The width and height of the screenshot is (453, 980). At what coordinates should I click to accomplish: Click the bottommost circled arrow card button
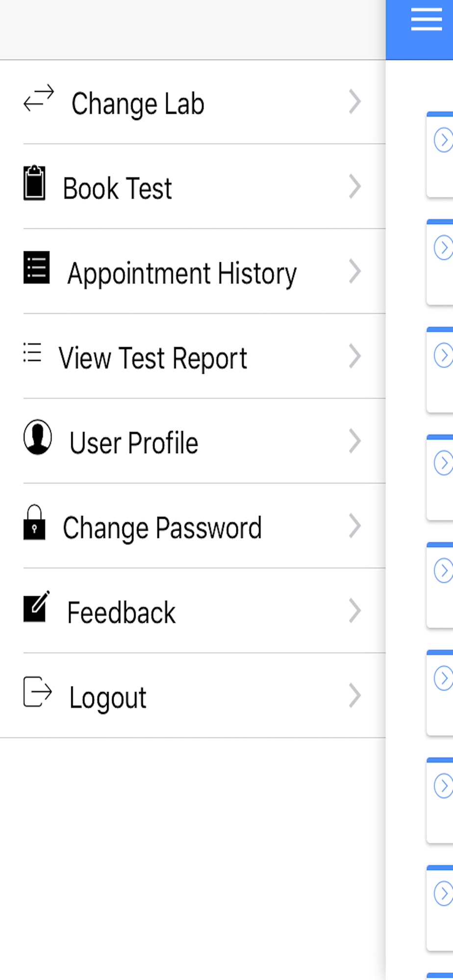coord(443,894)
